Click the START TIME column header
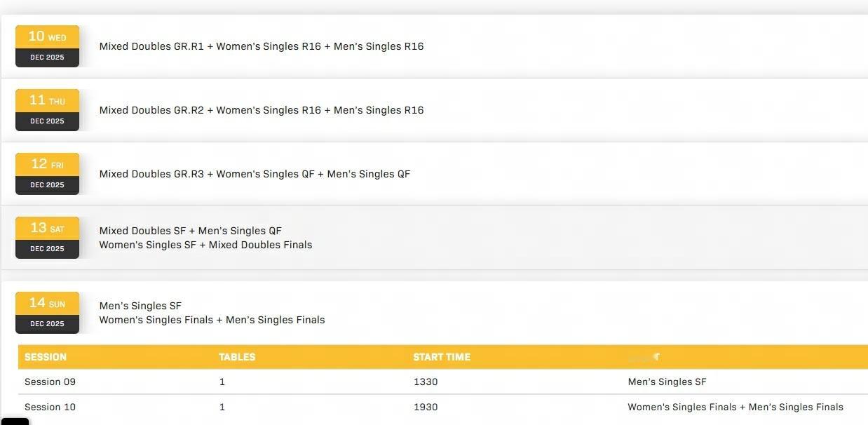Screen dimensions: 868x425 [442, 357]
